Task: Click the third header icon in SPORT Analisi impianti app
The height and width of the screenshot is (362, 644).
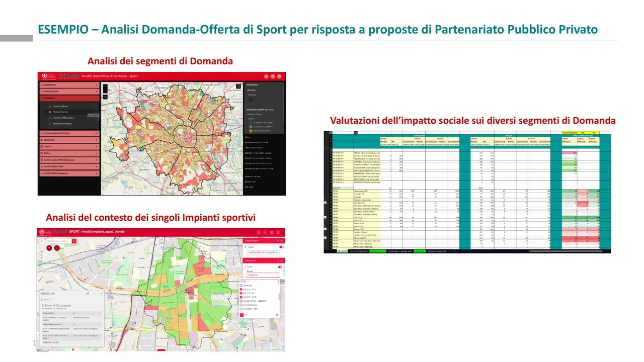Action: click(x=272, y=232)
